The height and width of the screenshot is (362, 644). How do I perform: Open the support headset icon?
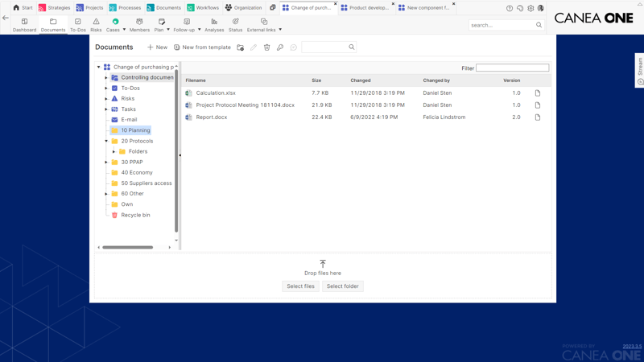[520, 8]
